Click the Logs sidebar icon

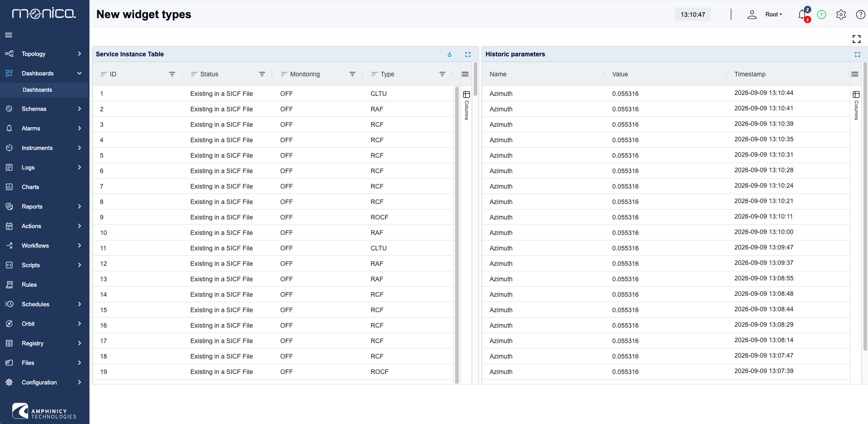point(9,167)
